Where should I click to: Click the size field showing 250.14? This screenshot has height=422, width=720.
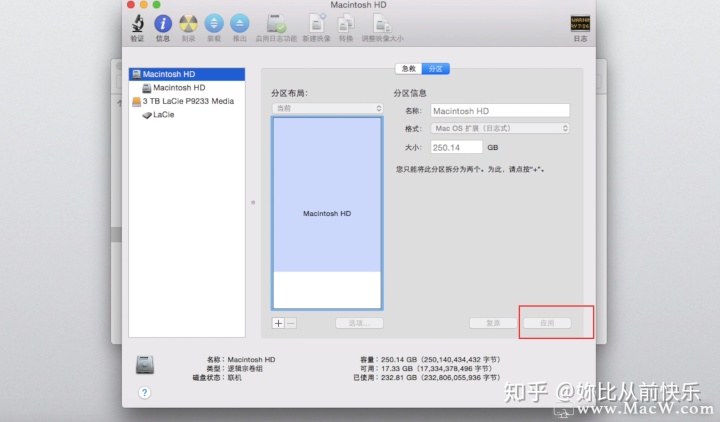(x=456, y=147)
